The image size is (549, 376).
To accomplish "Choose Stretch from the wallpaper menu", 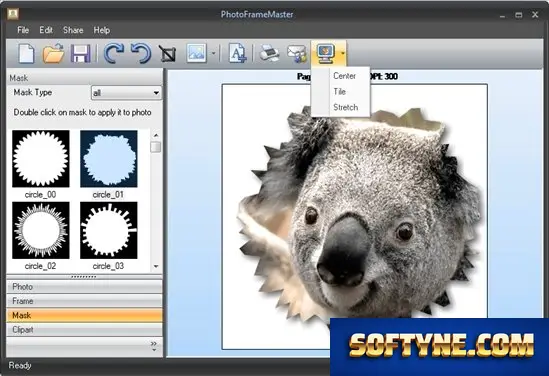I will tap(346, 107).
